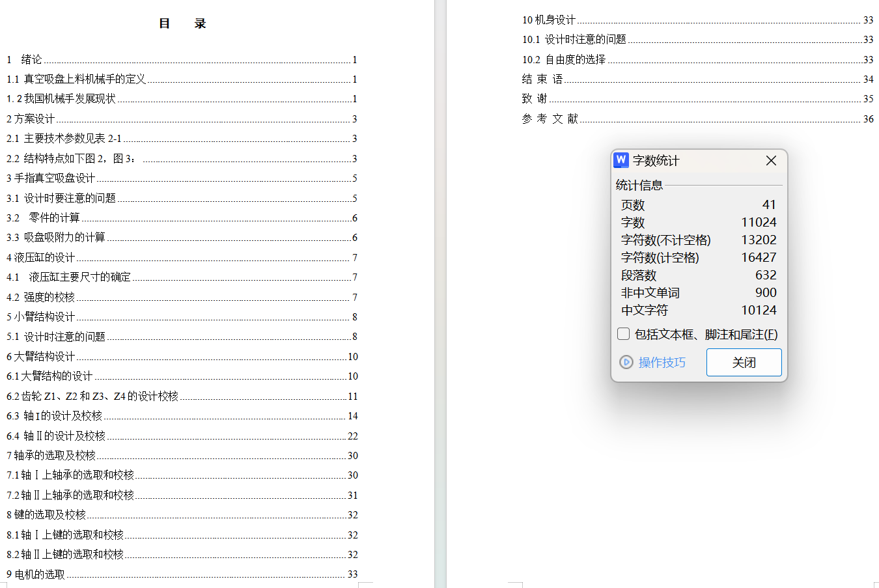The width and height of the screenshot is (879, 588).
Task: Open the 参考文献 contents entry
Action: pos(697,119)
